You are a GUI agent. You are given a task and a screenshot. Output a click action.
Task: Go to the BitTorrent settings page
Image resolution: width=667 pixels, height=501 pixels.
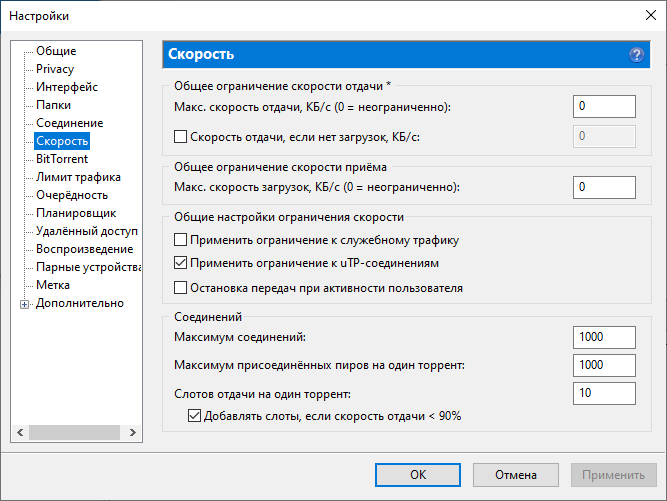click(62, 159)
